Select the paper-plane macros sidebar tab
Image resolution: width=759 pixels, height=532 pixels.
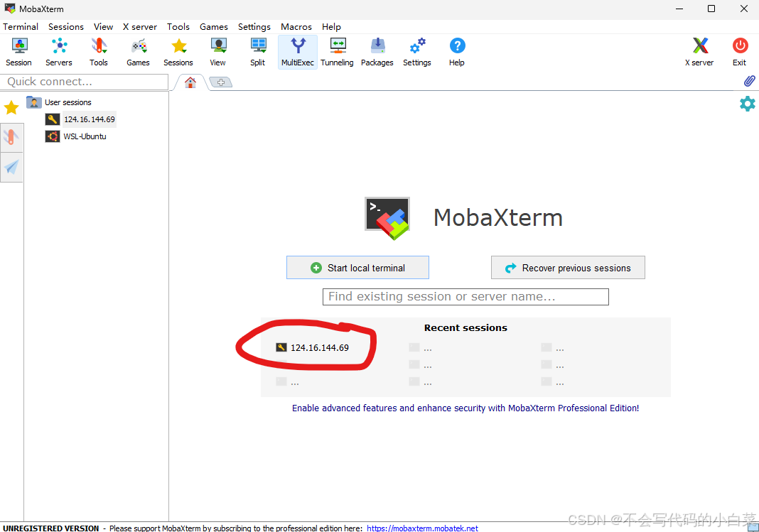point(11,168)
